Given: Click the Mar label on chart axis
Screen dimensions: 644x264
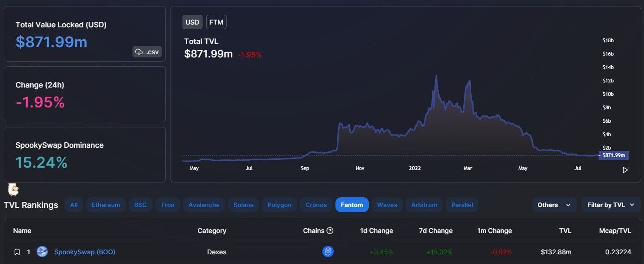Looking at the screenshot, I should [468, 169].
